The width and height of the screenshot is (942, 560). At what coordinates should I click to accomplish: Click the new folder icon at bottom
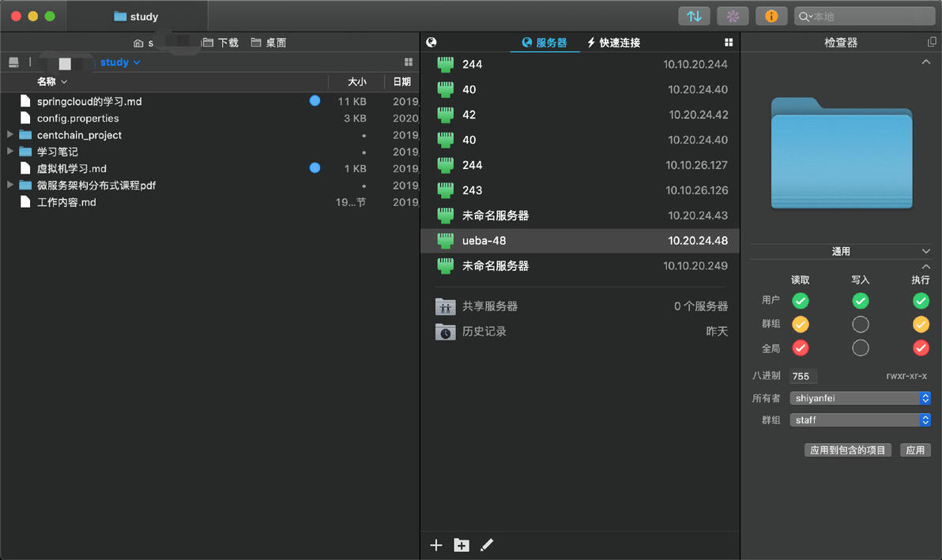pos(462,545)
